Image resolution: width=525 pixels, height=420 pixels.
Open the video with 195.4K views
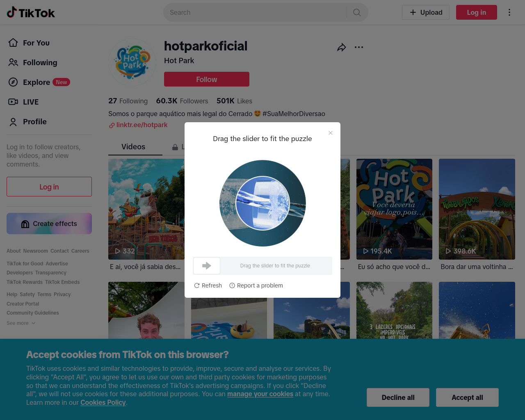tap(394, 209)
